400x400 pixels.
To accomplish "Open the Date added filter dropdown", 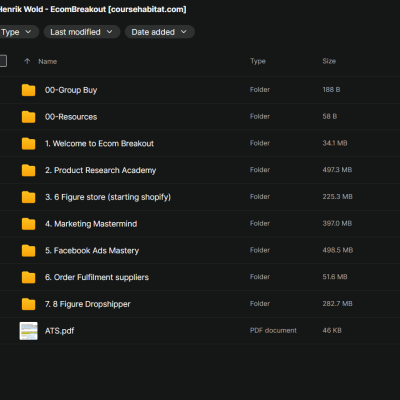I will [x=160, y=32].
